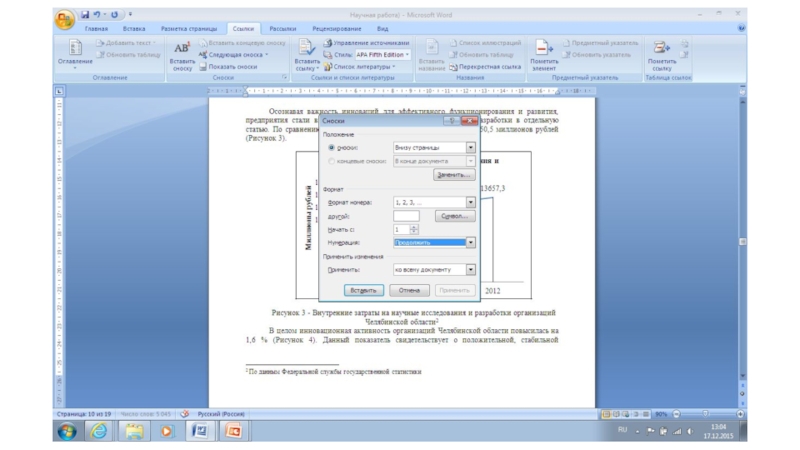Click the help button in Сноски dialog

[452, 121]
